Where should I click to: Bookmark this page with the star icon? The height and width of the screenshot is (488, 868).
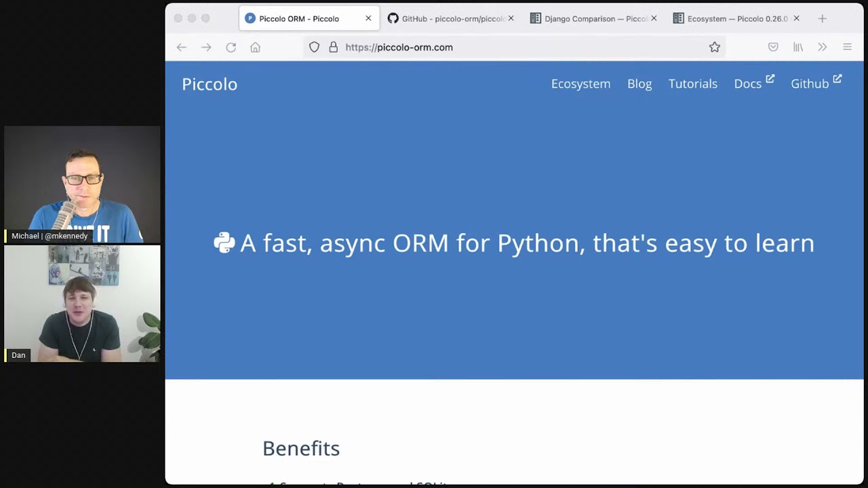click(714, 47)
